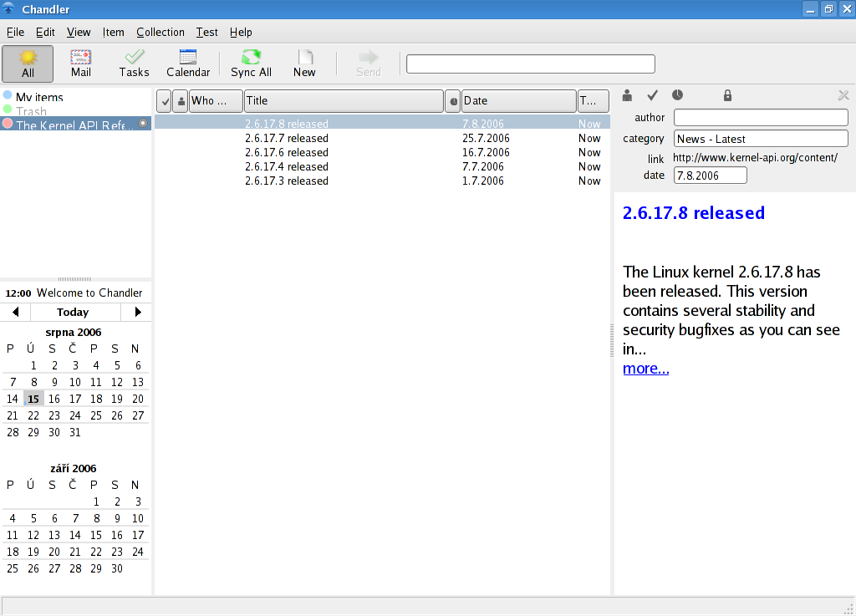
Task: Click the read-only crossed pencil icon
Action: click(x=843, y=95)
